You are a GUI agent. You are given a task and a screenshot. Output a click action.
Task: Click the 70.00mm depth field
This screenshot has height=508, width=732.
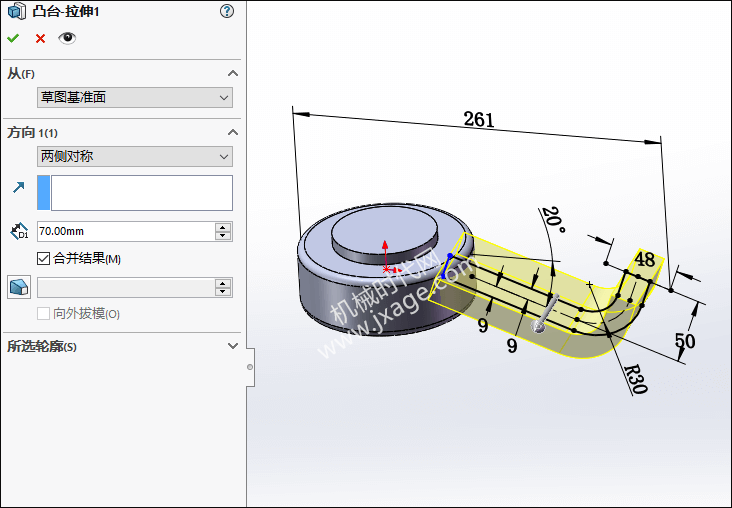pyautogui.click(x=126, y=231)
